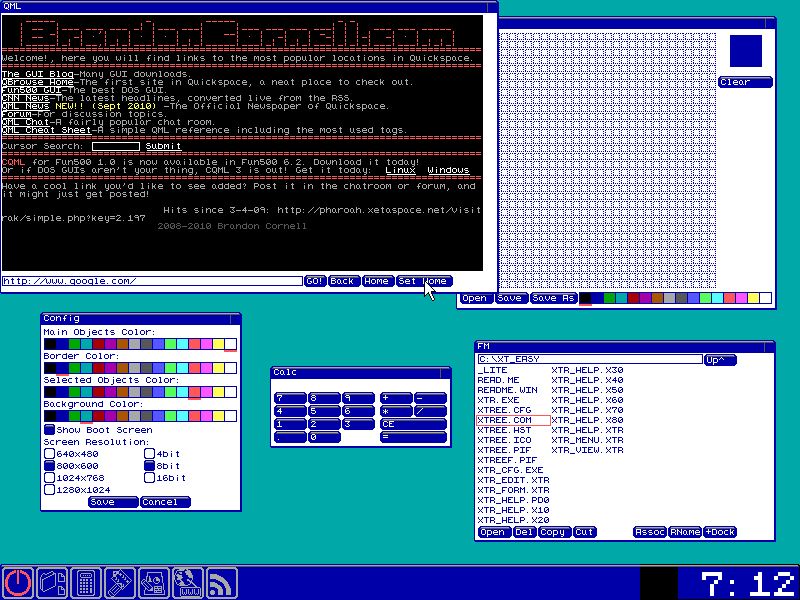Screen dimensions: 800x600
Task: Click the +Dock button in FM
Action: click(x=720, y=531)
